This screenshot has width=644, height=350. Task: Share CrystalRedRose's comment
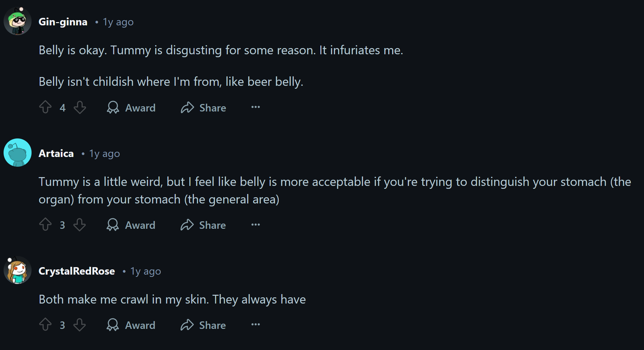pos(203,325)
